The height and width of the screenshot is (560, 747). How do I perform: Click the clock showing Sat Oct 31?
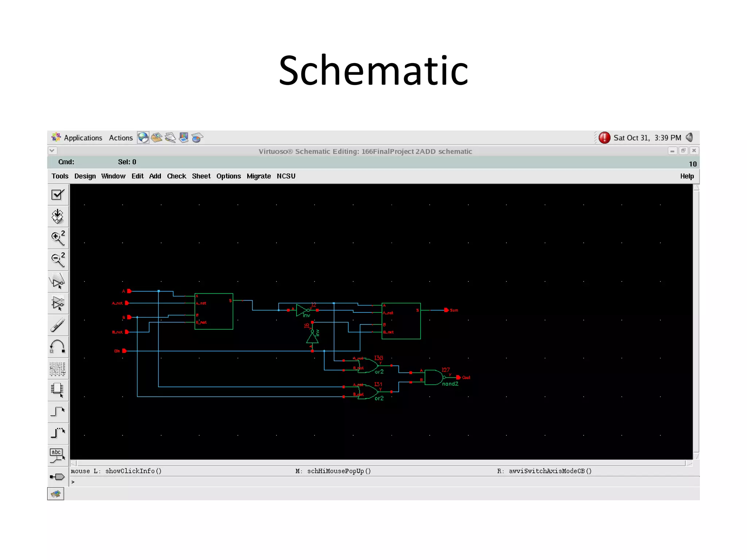pos(647,138)
